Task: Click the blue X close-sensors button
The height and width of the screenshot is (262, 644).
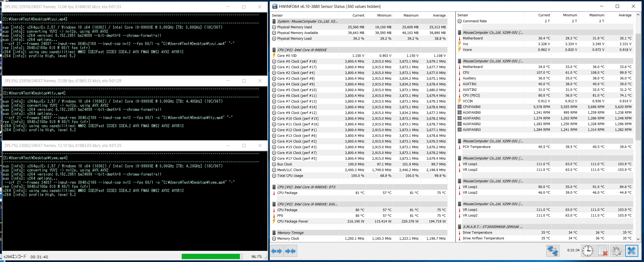Action: coord(632,251)
